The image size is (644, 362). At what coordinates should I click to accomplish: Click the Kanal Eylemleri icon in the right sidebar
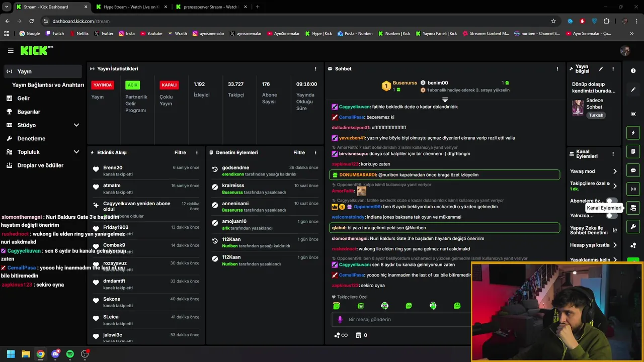pos(633,208)
